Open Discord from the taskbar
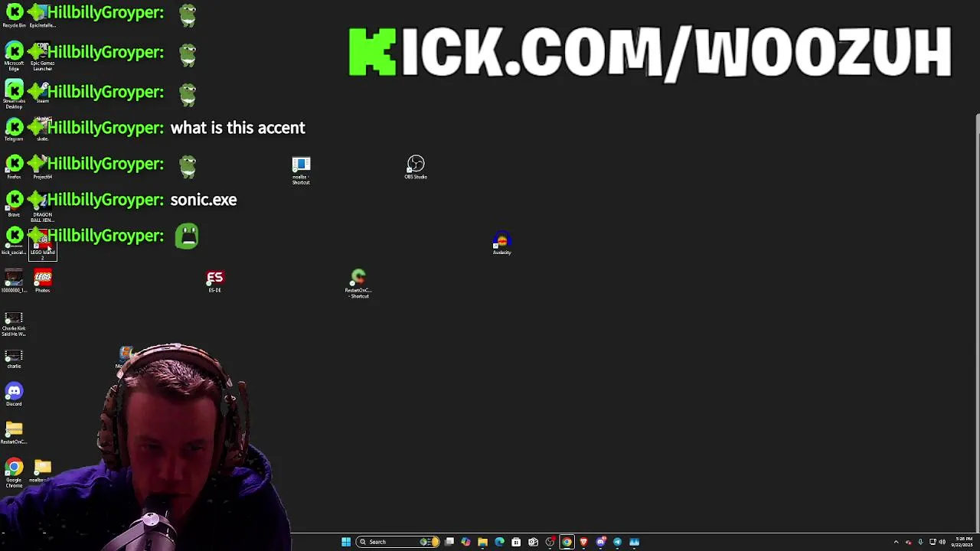980x551 pixels. coord(600,542)
